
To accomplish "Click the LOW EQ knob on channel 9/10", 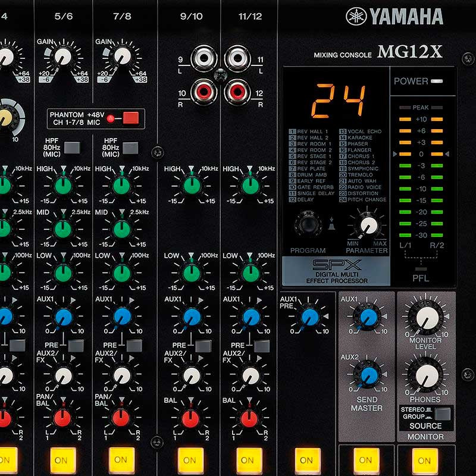I will tap(191, 273).
